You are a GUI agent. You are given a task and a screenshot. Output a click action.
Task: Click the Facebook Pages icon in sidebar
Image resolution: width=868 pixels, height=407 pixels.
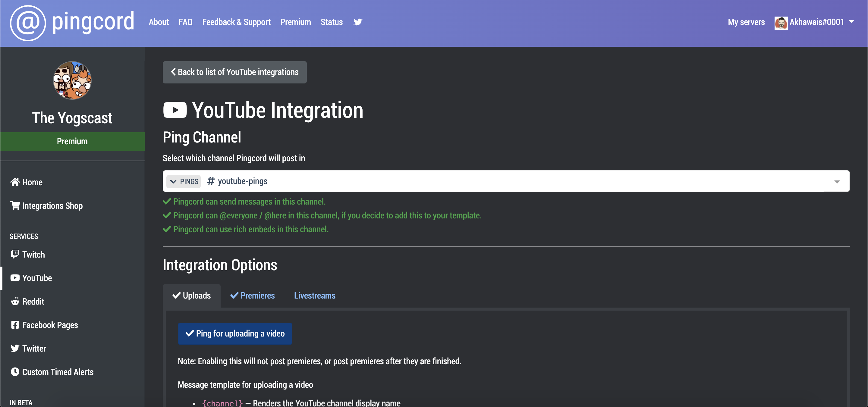pyautogui.click(x=15, y=325)
